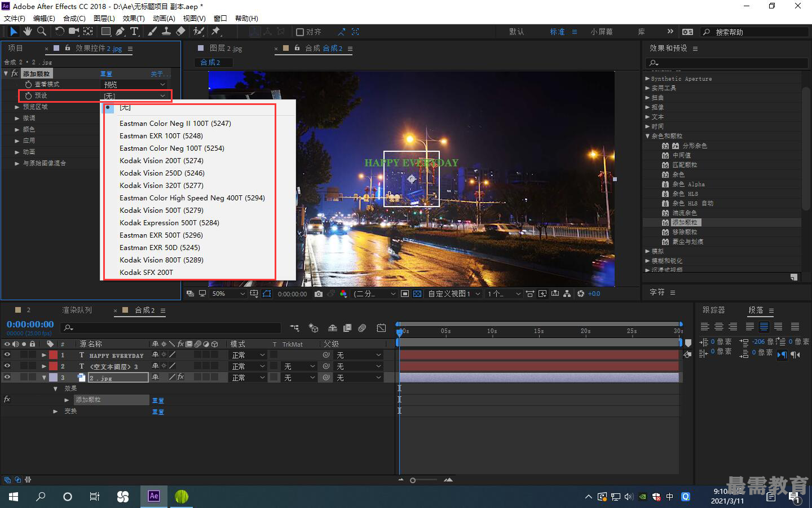Screen dimensions: 812x508
Task: Select the Roto Brush tool
Action: pyautogui.click(x=198, y=32)
